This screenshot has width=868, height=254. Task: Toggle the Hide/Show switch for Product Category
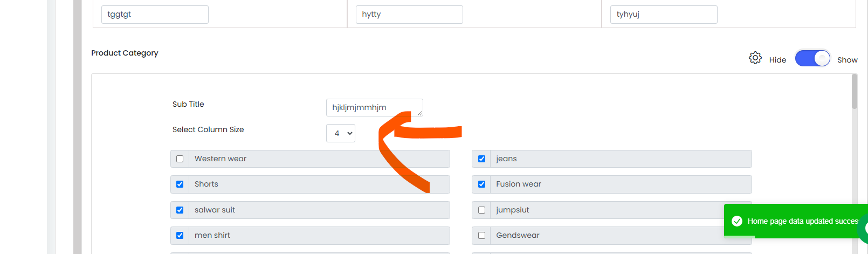tap(812, 58)
